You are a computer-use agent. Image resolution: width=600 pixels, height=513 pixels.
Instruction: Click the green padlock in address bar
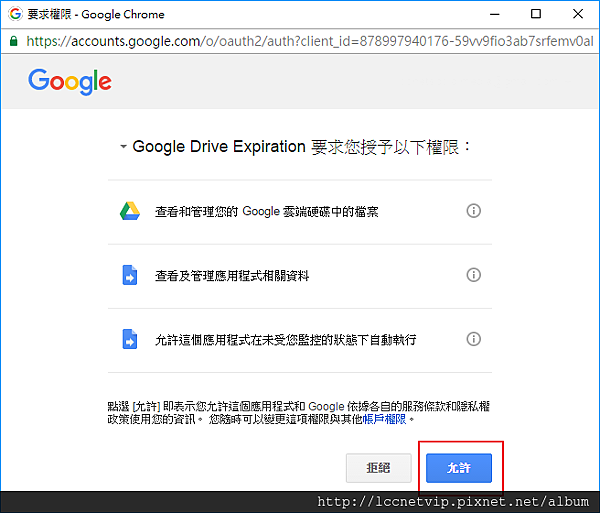tap(13, 41)
